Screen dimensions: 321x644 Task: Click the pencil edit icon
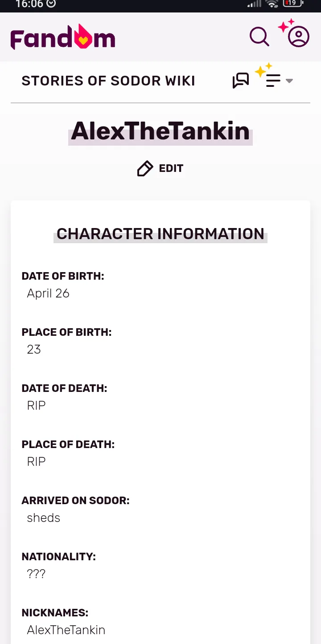tap(145, 168)
